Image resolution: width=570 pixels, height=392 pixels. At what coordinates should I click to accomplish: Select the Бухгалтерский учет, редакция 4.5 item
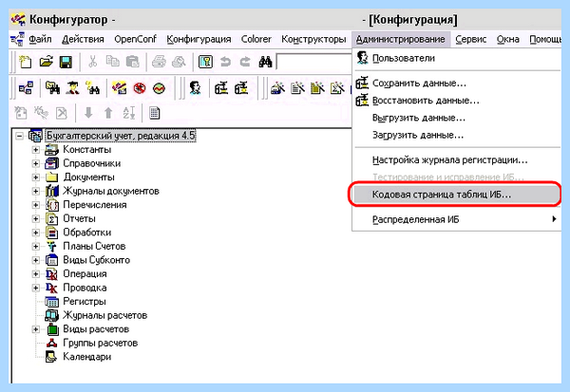(121, 136)
